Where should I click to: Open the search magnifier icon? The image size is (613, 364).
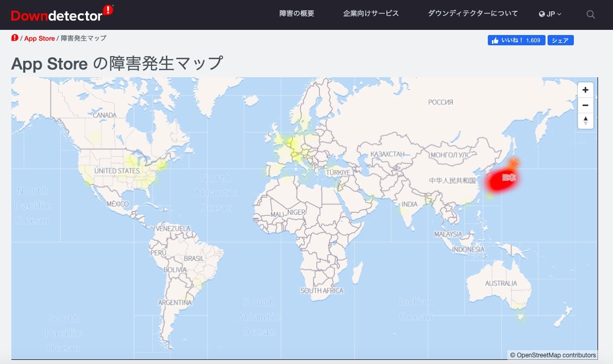click(x=591, y=14)
